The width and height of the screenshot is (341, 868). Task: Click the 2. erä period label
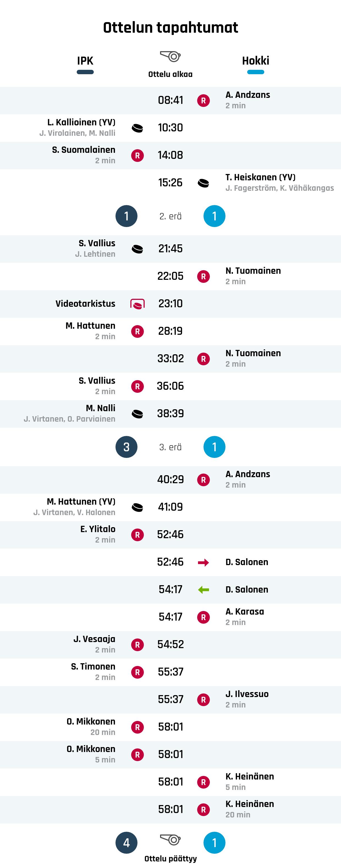pos(170,216)
